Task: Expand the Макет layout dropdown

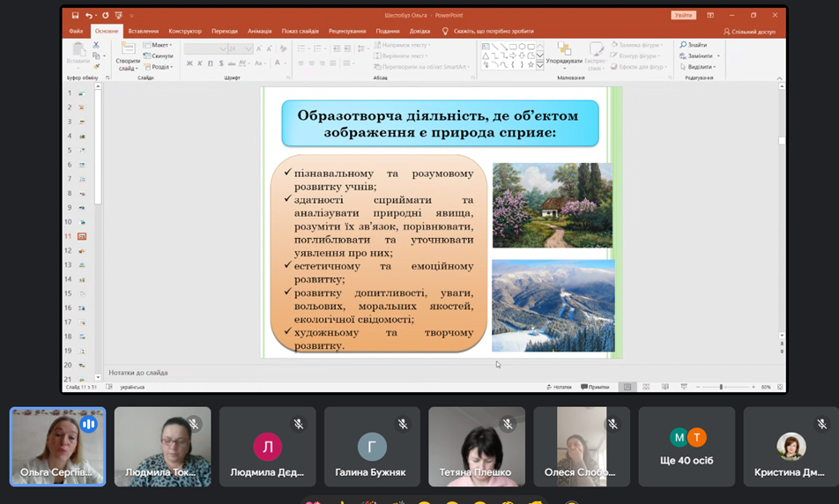Action: 159,45
